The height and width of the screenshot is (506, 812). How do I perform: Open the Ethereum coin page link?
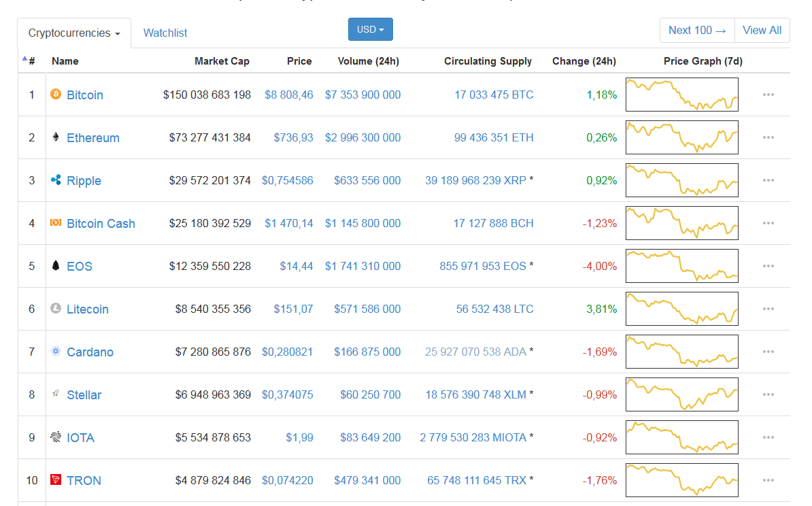pyautogui.click(x=93, y=138)
